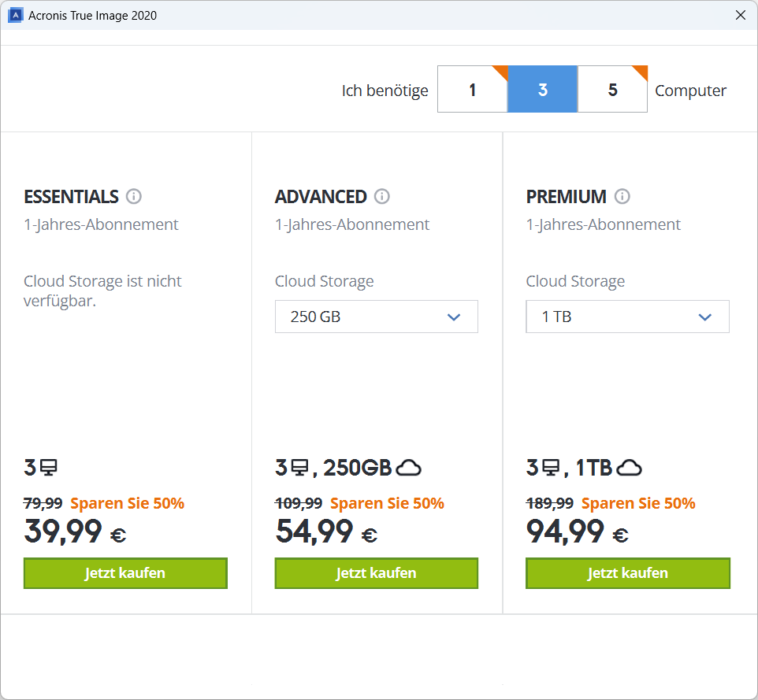Viewport: 758px width, 700px height.
Task: Expand the Premium 1 TB storage dropdown
Action: click(627, 317)
